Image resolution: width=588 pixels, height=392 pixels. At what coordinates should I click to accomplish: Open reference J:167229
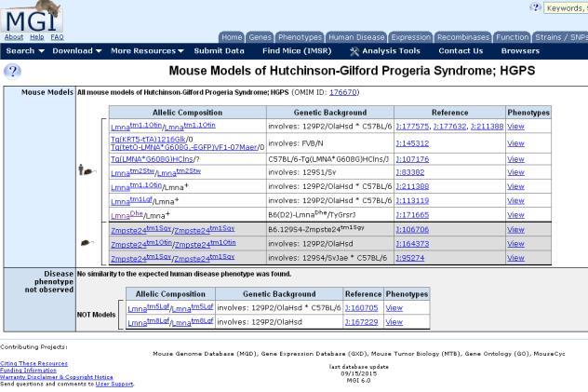pos(362,322)
